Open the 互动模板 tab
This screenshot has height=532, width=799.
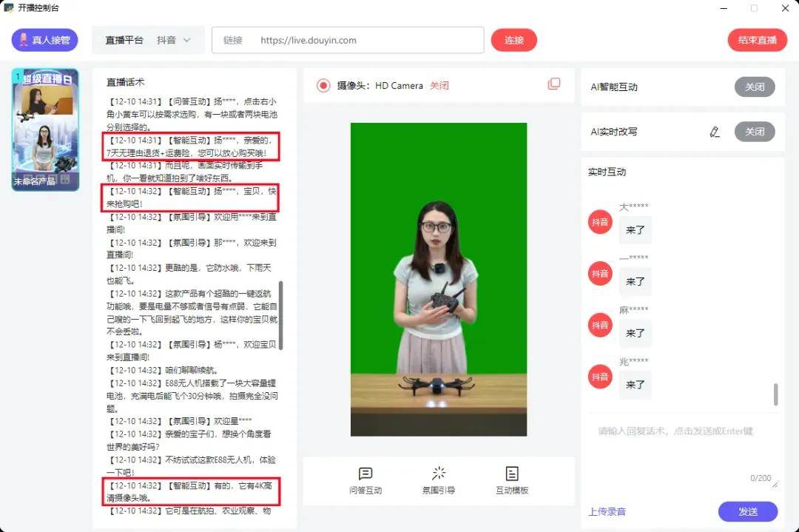(x=512, y=480)
